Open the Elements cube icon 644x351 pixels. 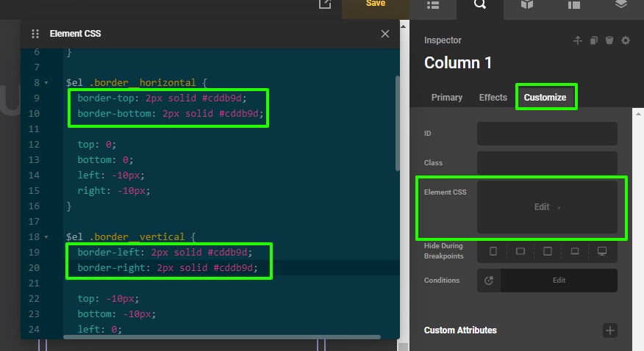(526, 4)
